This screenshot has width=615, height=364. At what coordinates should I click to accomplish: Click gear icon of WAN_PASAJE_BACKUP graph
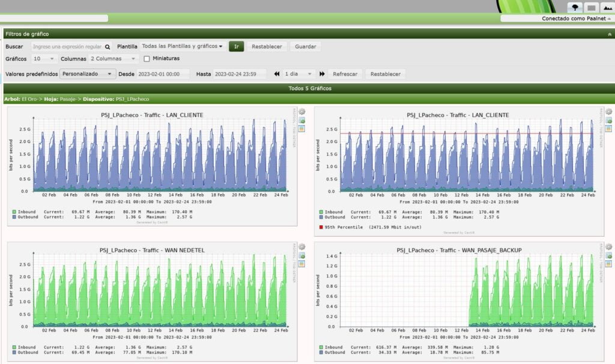(608, 247)
